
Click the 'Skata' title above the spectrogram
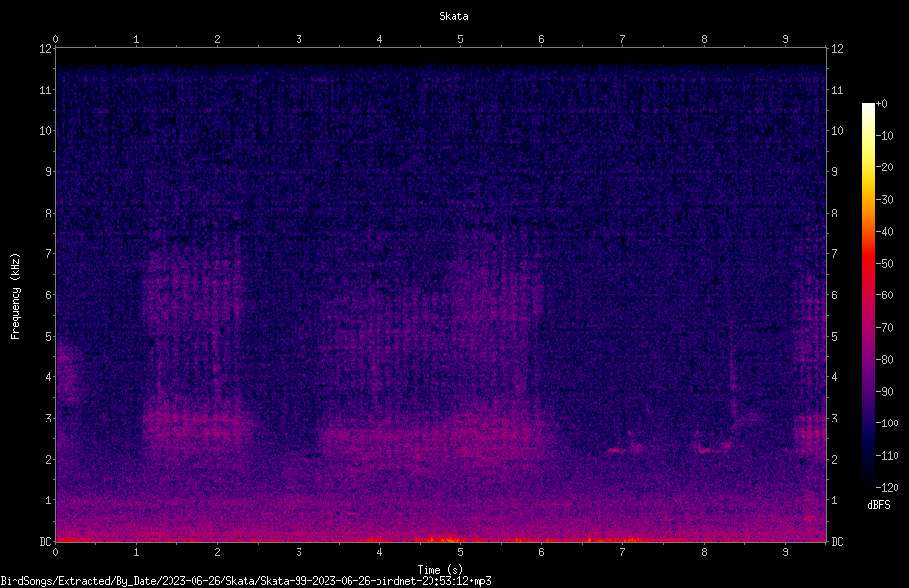click(x=454, y=16)
